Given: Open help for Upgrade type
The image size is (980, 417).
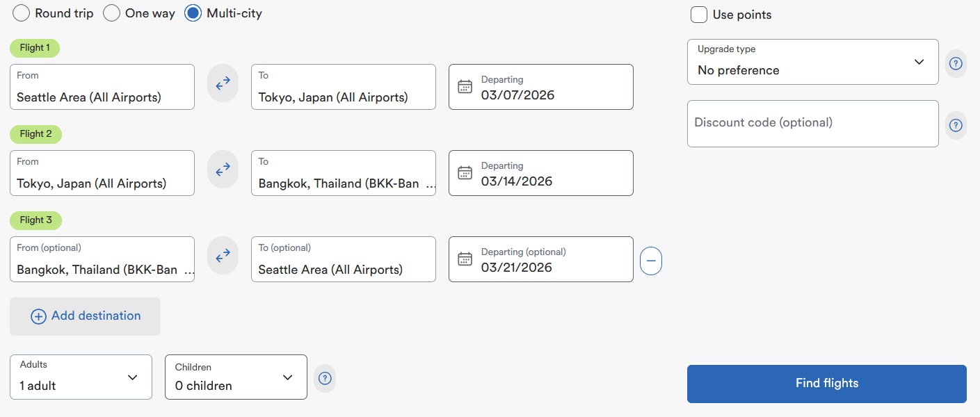Looking at the screenshot, I should click(956, 63).
